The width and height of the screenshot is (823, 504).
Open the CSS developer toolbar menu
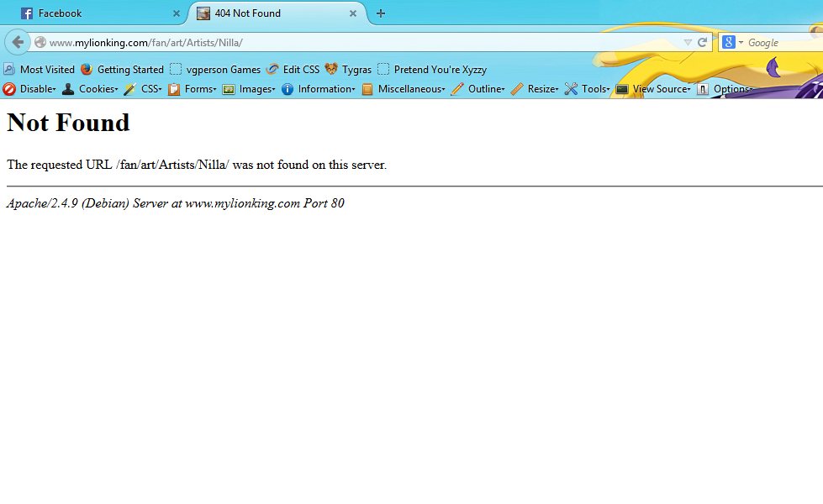click(143, 89)
